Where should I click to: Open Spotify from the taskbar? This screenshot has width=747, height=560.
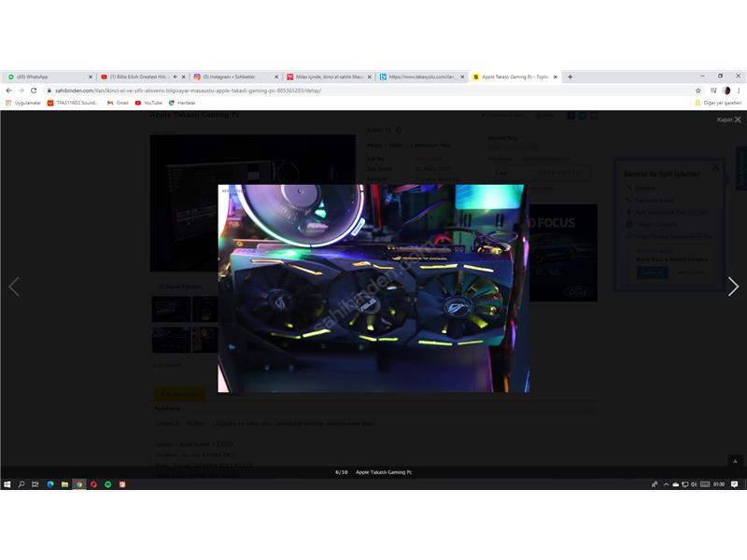pos(108,484)
